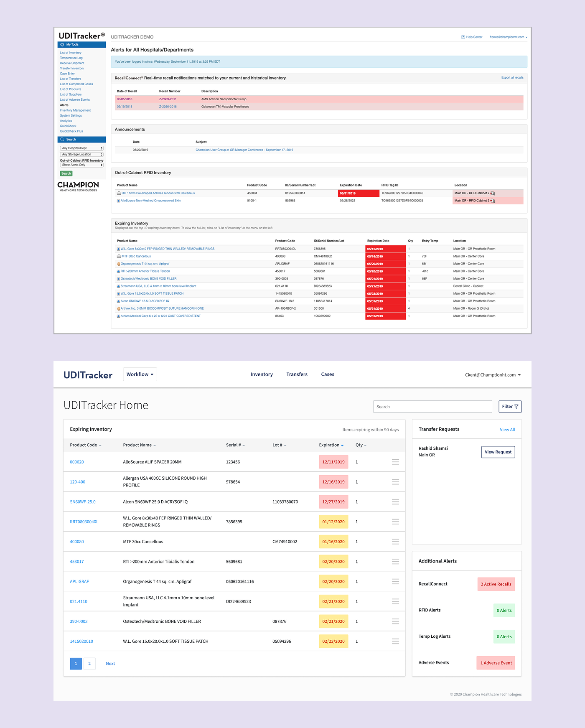
Task: Open Receive Shipment in sidebar
Action: (72, 64)
